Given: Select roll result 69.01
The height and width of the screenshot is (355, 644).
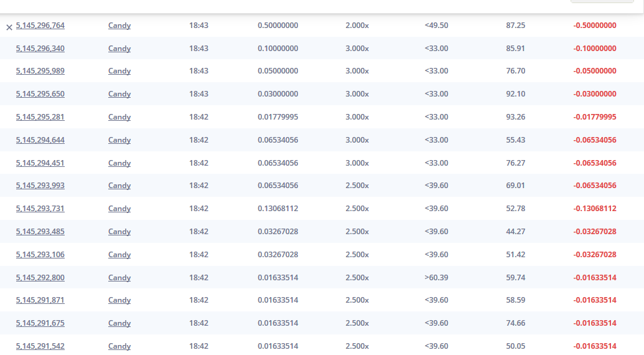Looking at the screenshot, I should click(515, 186).
